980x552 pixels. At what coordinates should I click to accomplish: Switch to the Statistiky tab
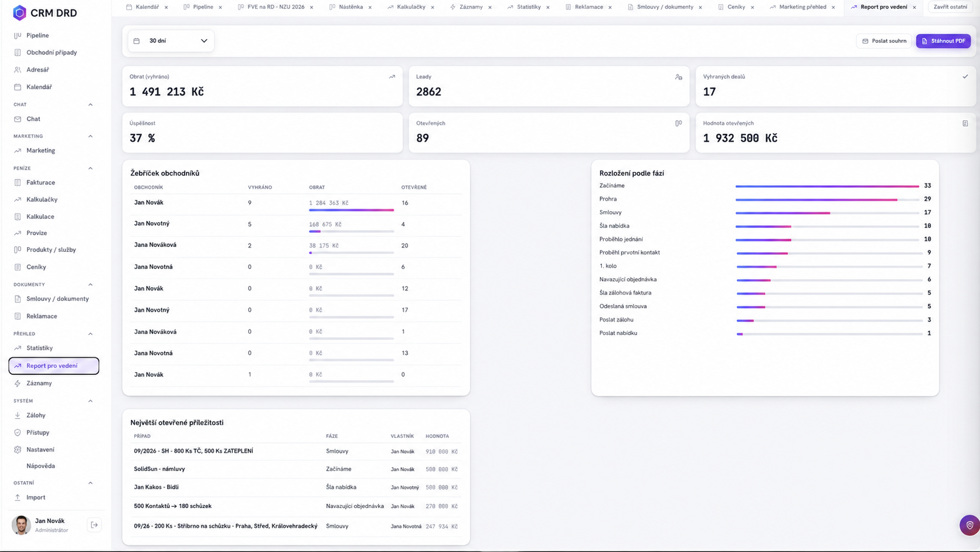[x=528, y=7]
